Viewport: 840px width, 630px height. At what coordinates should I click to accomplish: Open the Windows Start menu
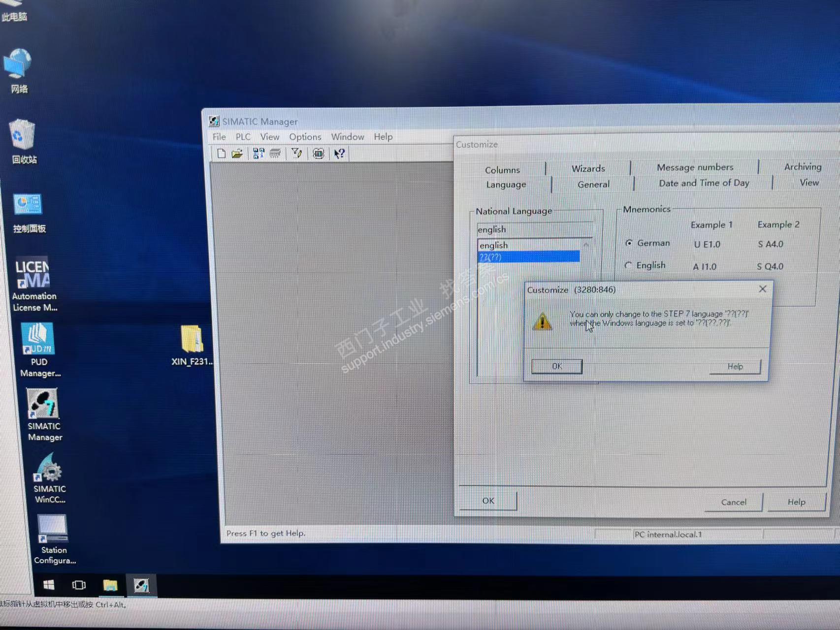point(48,585)
